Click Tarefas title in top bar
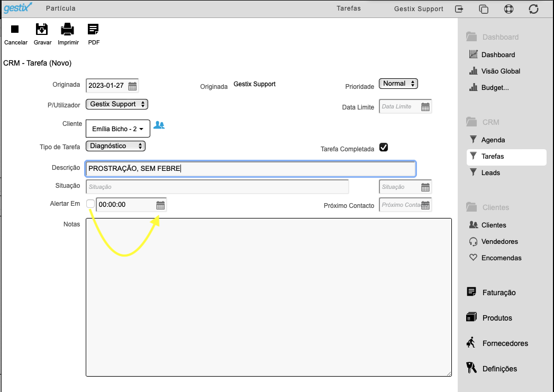The height and width of the screenshot is (392, 554). [349, 8]
